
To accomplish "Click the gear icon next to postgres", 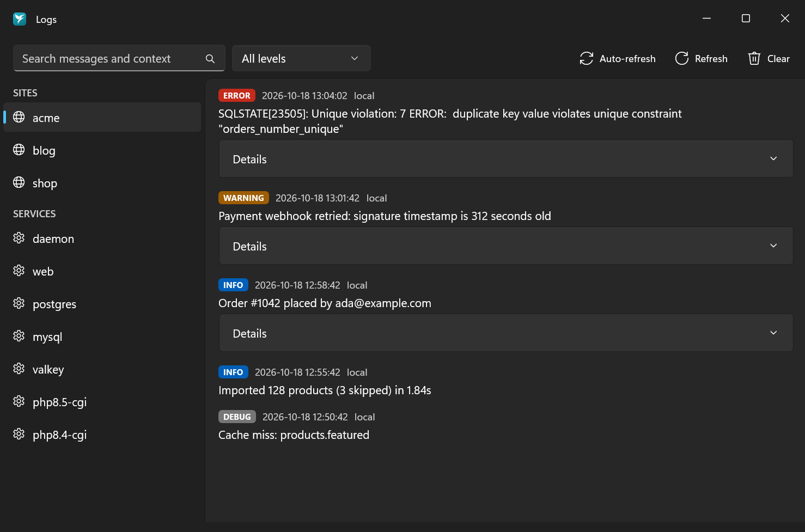I will click(19, 303).
